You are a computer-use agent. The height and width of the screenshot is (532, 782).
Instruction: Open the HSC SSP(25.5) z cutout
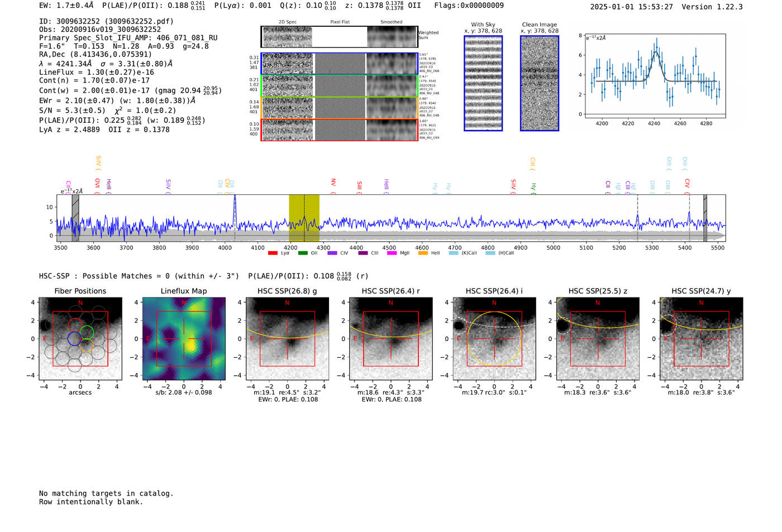pos(598,338)
